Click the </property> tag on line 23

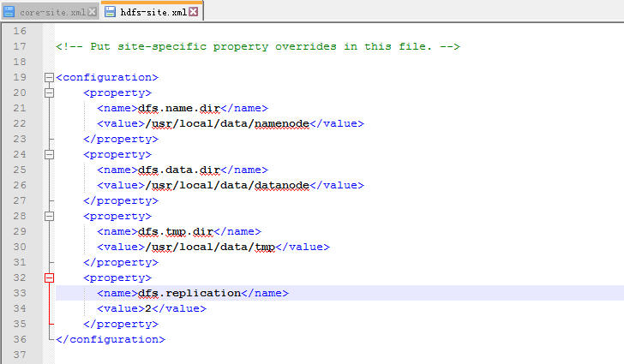pyautogui.click(x=121, y=140)
